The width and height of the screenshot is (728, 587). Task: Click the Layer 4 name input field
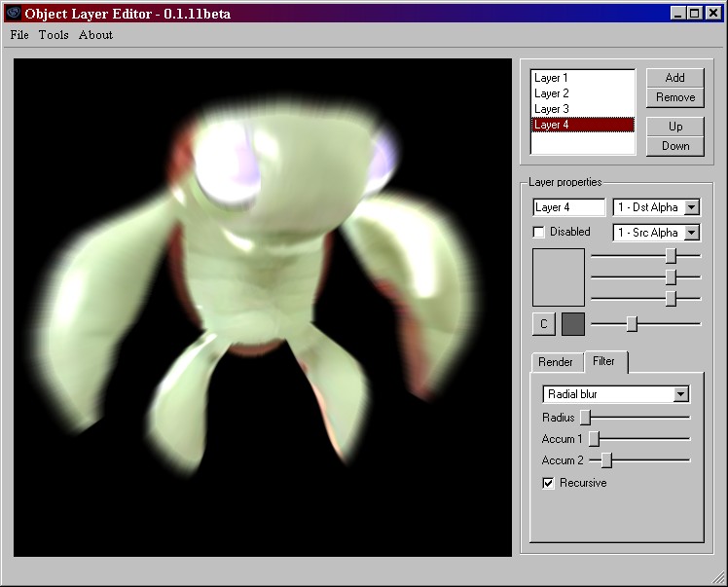pyautogui.click(x=568, y=207)
